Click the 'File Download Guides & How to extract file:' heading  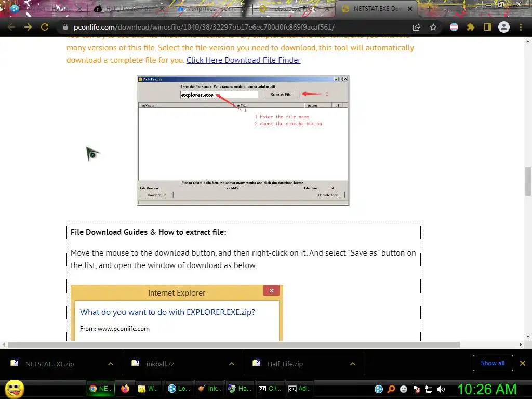(x=148, y=232)
